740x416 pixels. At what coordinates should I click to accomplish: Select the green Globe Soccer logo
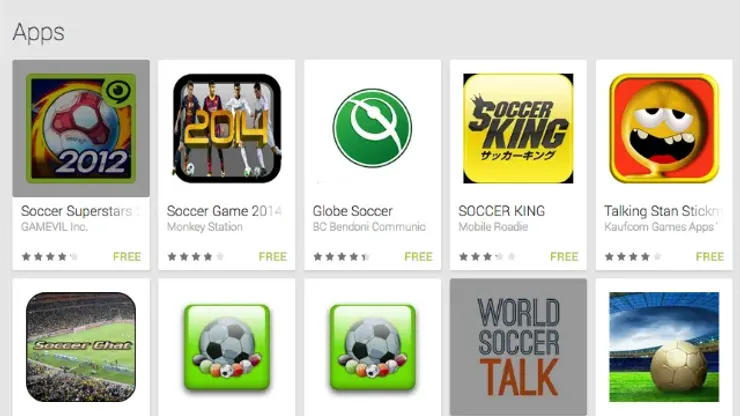click(372, 128)
